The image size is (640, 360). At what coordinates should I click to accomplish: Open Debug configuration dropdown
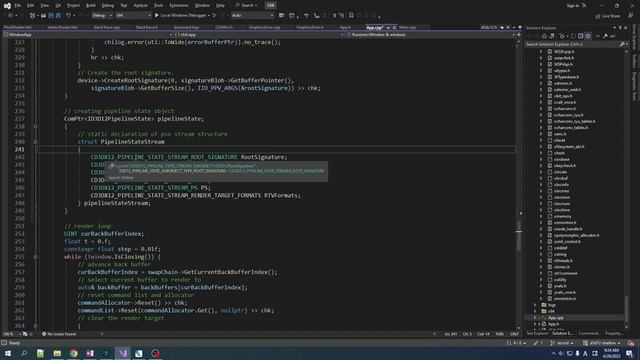click(x=102, y=16)
